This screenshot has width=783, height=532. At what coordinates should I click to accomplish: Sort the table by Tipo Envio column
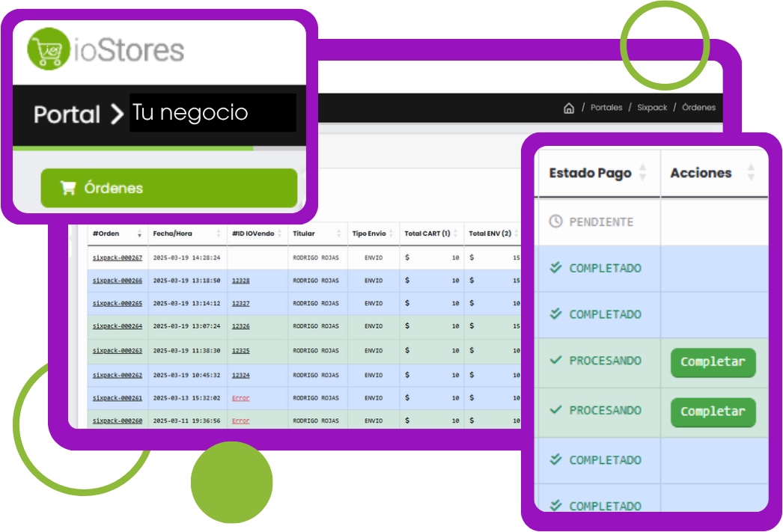[391, 234]
